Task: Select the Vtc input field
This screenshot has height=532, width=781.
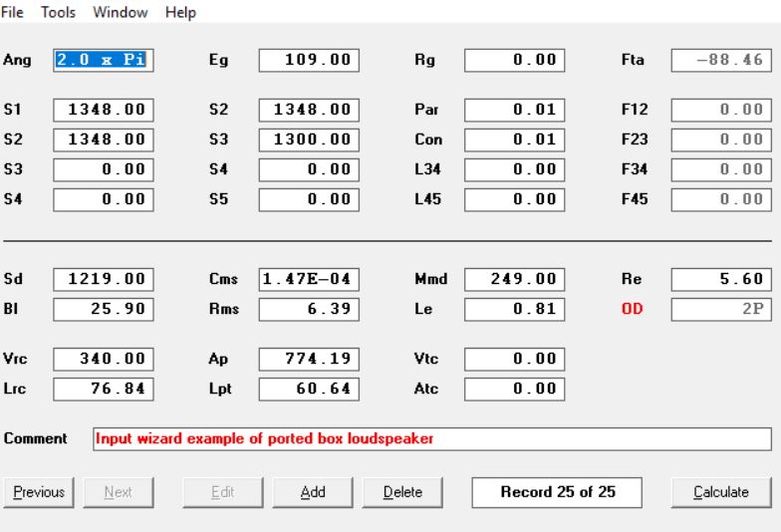Action: click(x=514, y=359)
